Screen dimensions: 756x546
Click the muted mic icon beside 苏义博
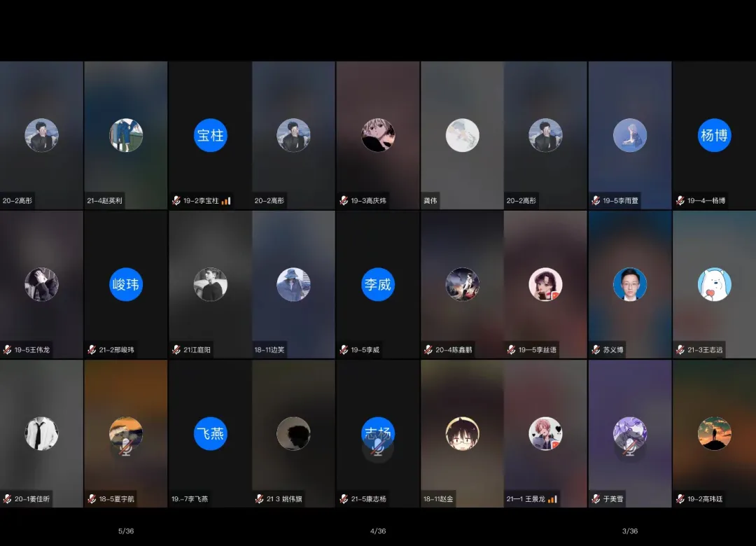tap(596, 350)
